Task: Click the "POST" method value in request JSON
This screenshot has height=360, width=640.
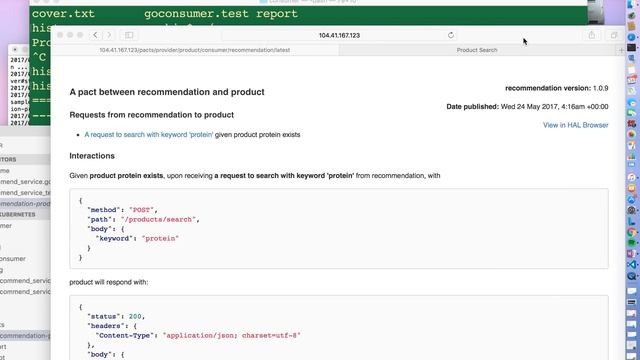Action: point(141,210)
